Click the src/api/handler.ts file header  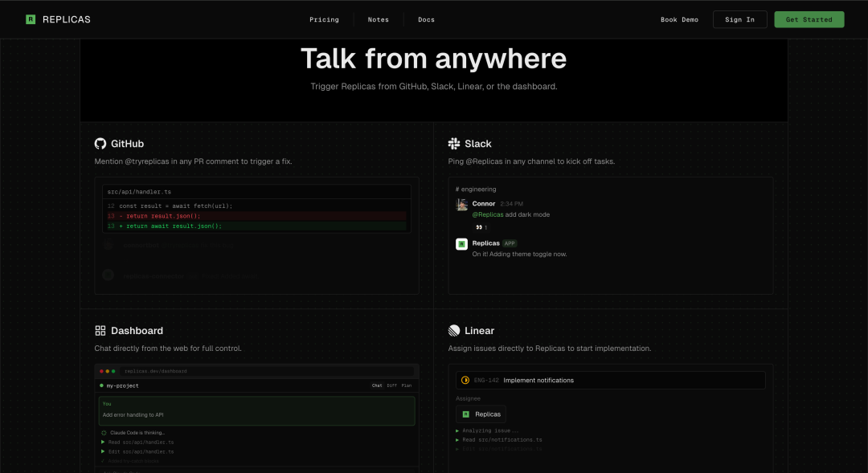pyautogui.click(x=257, y=192)
